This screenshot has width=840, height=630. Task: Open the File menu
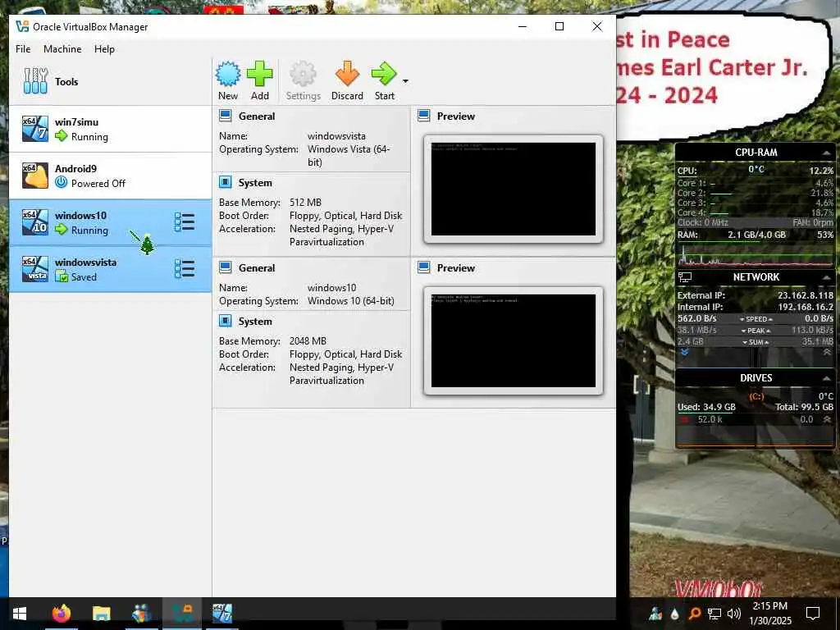click(x=23, y=48)
